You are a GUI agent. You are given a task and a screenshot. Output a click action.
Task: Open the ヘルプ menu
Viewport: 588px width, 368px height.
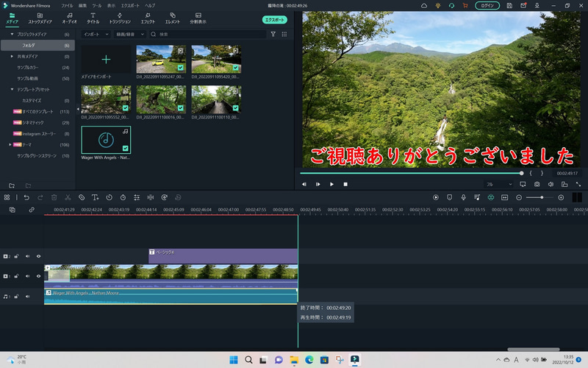(150, 6)
